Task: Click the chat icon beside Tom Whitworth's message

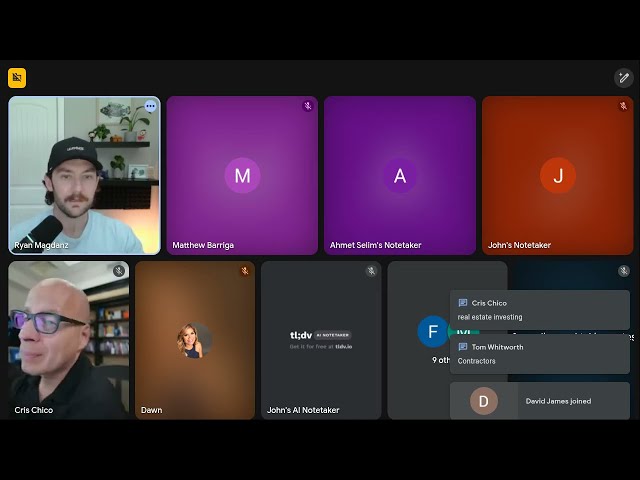Action: point(463,347)
